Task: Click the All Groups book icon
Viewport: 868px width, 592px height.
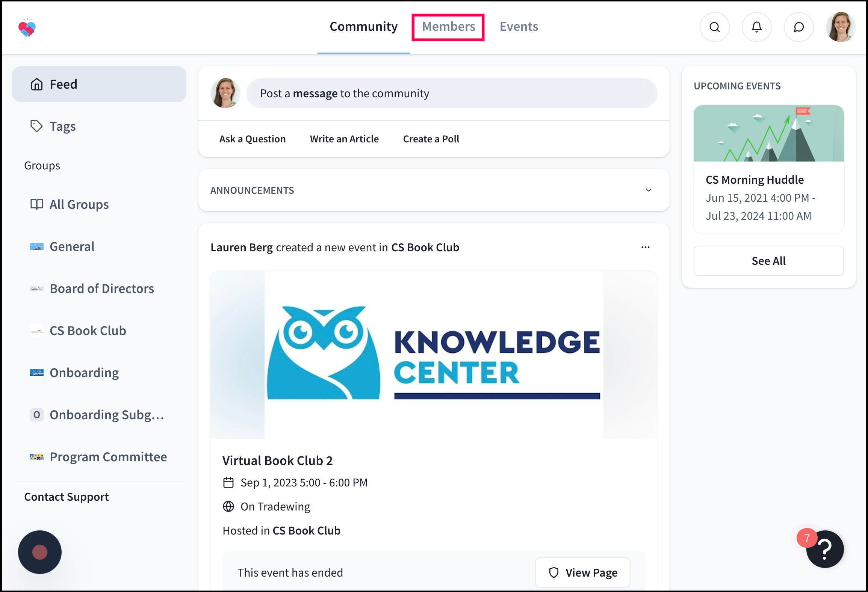Action: [x=36, y=204]
